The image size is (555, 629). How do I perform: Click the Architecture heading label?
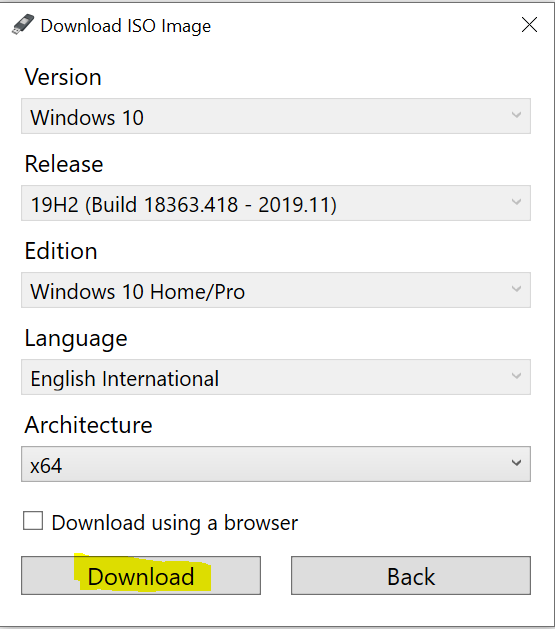88,424
